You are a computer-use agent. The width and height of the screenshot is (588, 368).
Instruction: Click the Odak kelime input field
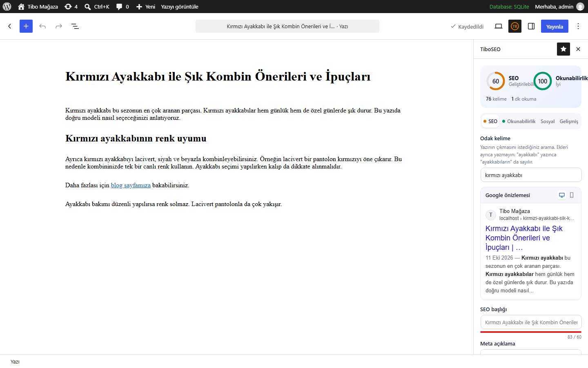click(x=531, y=175)
